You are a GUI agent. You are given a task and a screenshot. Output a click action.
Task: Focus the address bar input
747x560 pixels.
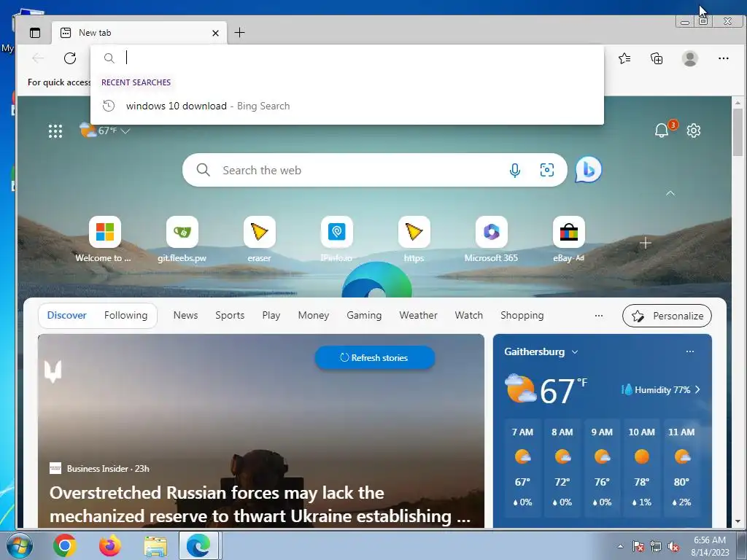pyautogui.click(x=347, y=58)
